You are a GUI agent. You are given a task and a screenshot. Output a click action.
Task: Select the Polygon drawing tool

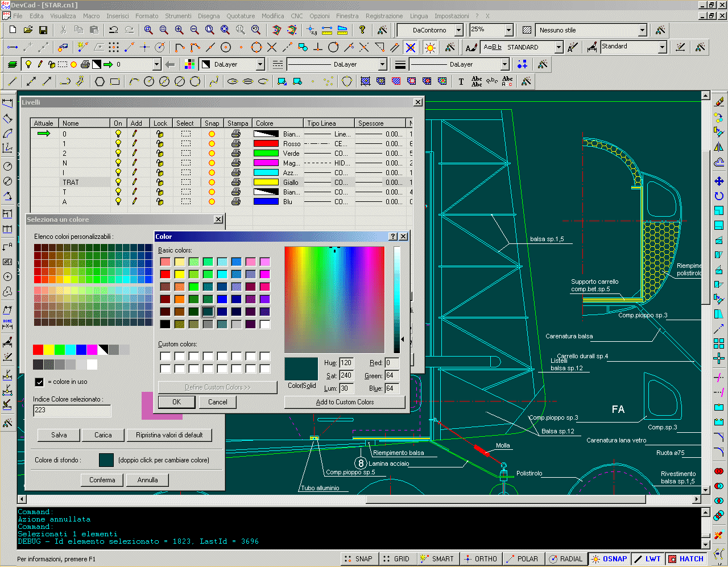100,81
